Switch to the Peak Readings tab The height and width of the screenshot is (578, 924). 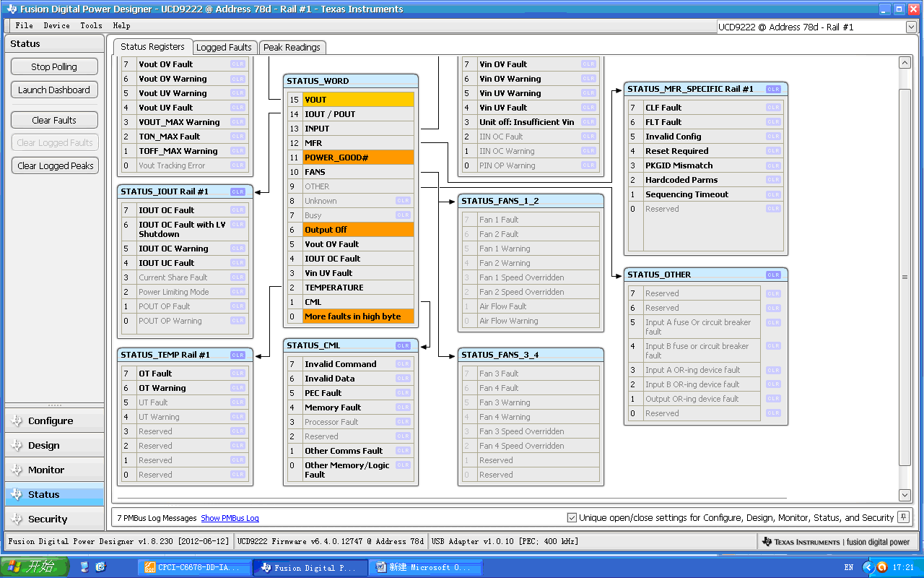(292, 47)
